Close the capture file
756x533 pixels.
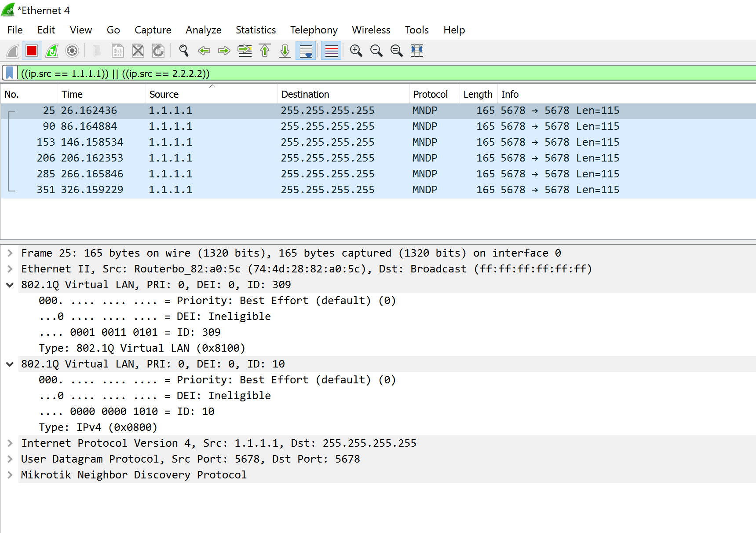[x=138, y=51]
